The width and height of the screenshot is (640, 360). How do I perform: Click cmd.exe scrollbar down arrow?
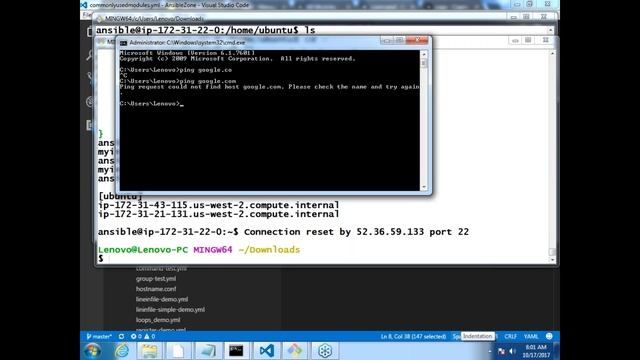point(424,187)
